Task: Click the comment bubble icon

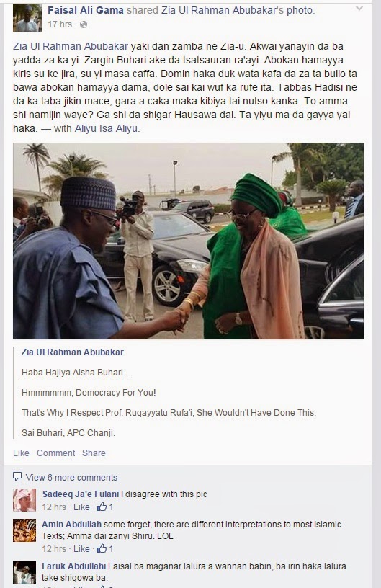Action: (x=17, y=476)
